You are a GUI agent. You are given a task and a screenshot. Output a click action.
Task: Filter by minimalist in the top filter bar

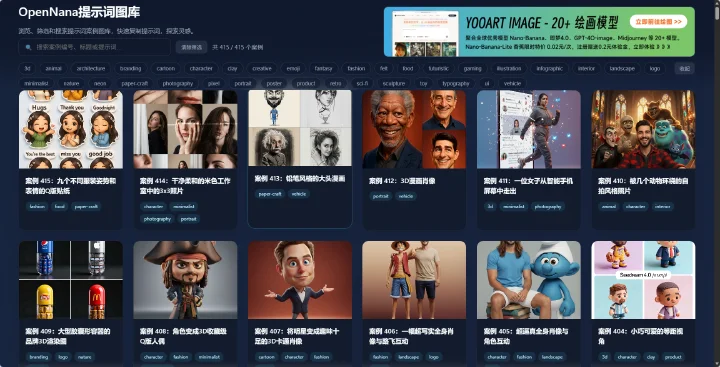pos(36,84)
